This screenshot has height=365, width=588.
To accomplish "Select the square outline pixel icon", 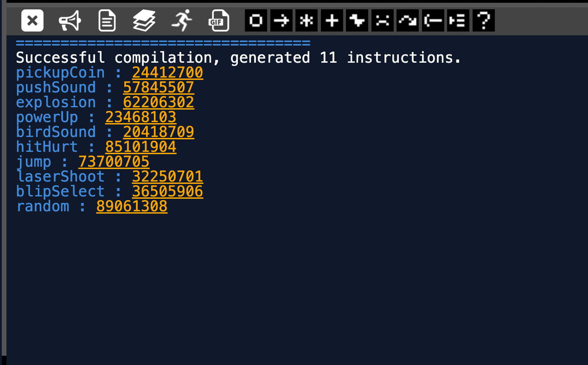I will click(x=256, y=20).
